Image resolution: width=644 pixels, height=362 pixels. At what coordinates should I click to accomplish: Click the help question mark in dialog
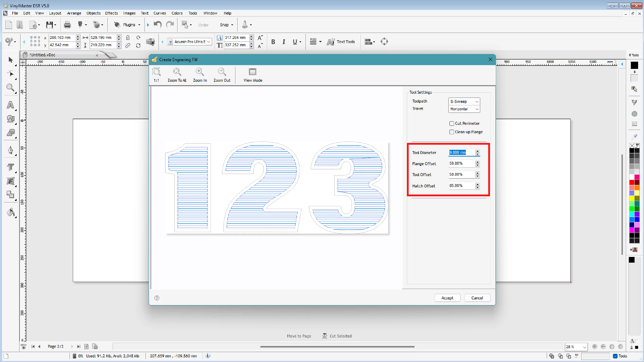(157, 298)
